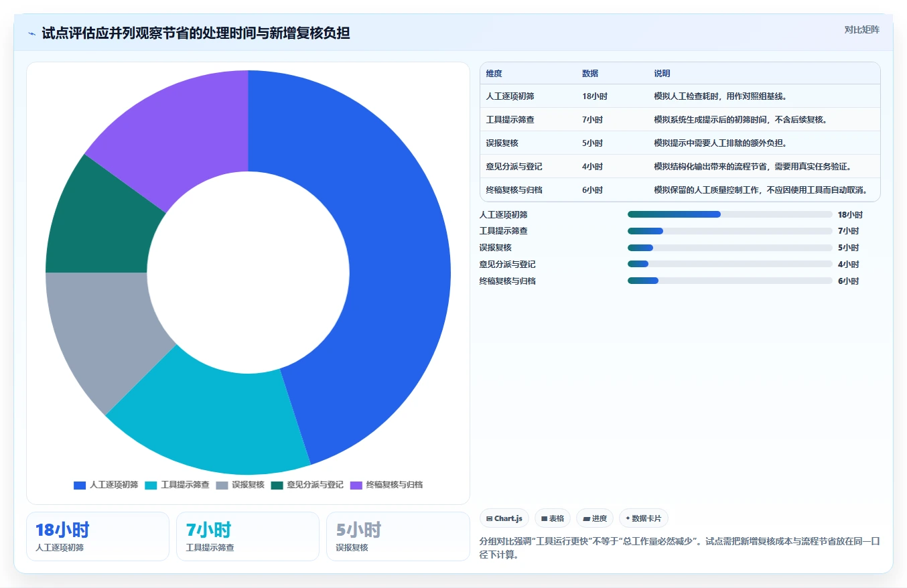Click the footnote starting 分组对比强调

coord(679,548)
